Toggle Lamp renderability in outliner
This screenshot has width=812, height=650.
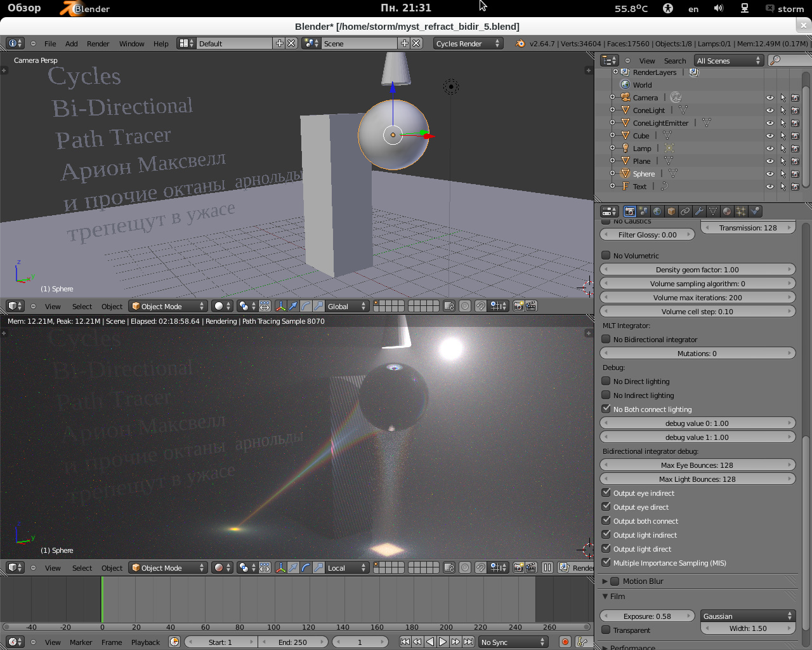[x=795, y=149]
